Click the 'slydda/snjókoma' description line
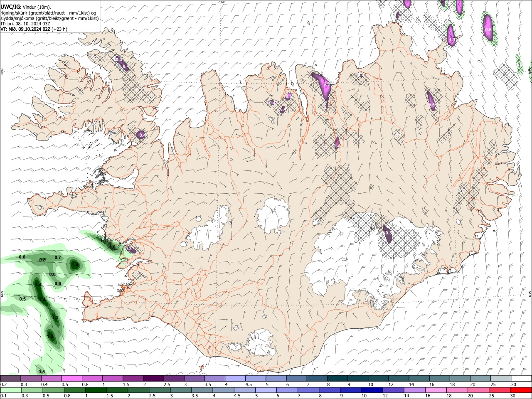This screenshot has height=399, width=532. click(x=49, y=18)
